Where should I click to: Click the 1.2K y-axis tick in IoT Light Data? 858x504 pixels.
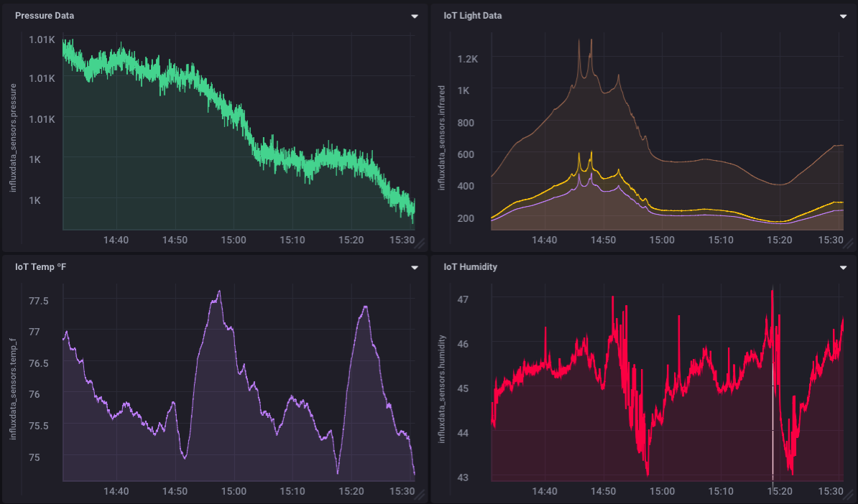467,59
